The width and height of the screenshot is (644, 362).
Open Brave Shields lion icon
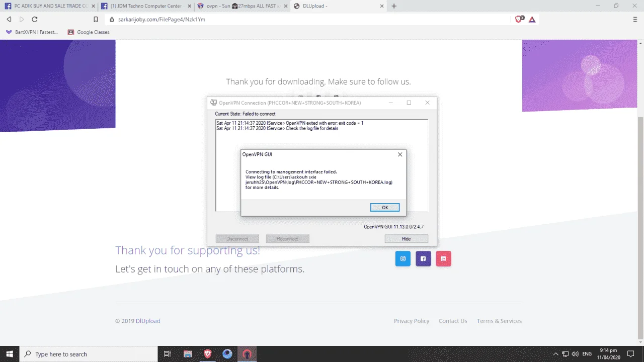click(519, 19)
